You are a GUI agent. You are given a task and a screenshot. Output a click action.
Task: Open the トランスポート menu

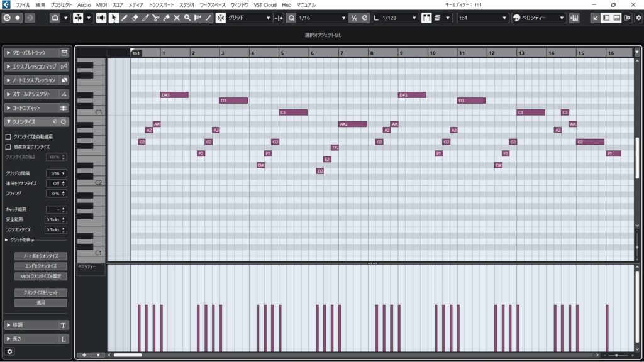click(x=162, y=4)
